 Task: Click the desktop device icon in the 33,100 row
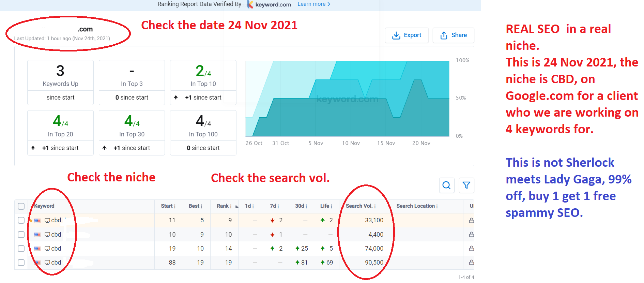tap(47, 221)
